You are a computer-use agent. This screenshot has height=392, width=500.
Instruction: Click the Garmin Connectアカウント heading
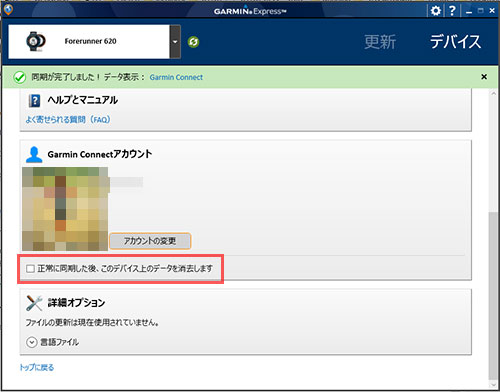click(x=100, y=154)
